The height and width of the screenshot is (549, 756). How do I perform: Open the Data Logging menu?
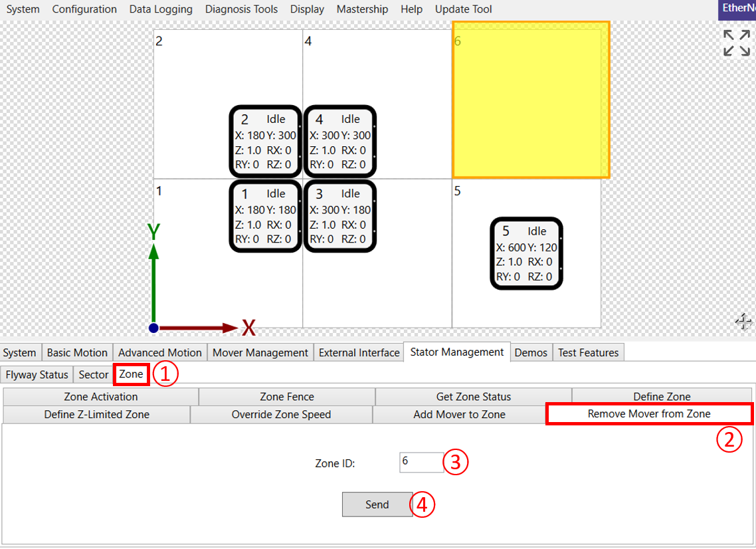pyautogui.click(x=161, y=9)
